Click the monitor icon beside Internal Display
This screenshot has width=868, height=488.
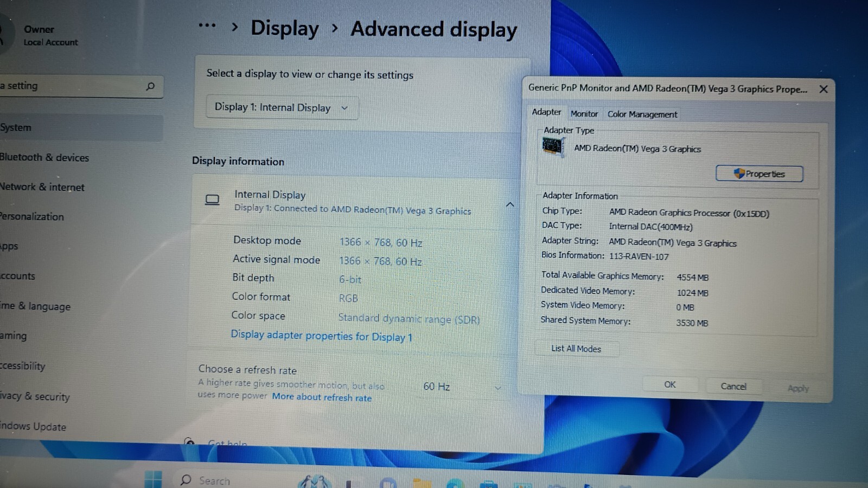click(x=212, y=200)
